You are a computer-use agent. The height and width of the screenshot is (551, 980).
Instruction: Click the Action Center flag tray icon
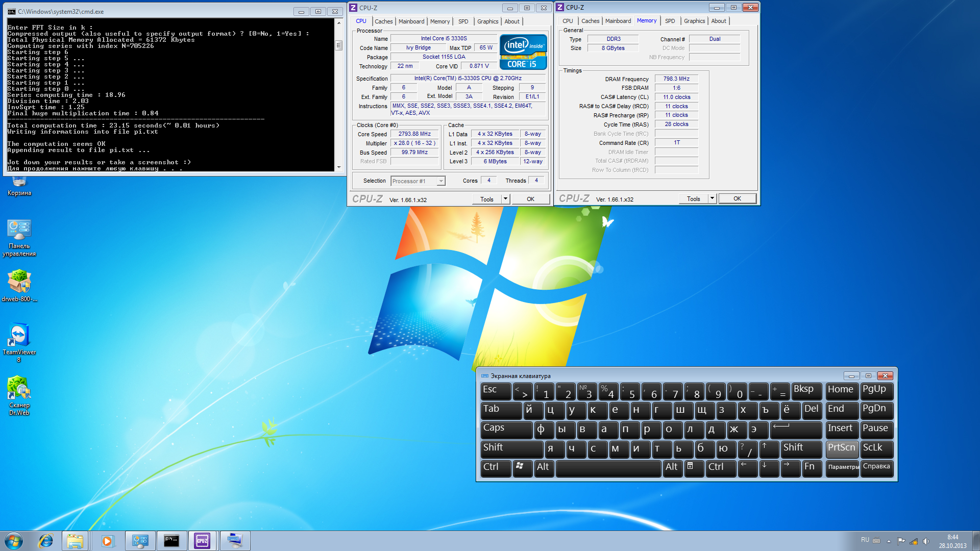pyautogui.click(x=901, y=541)
